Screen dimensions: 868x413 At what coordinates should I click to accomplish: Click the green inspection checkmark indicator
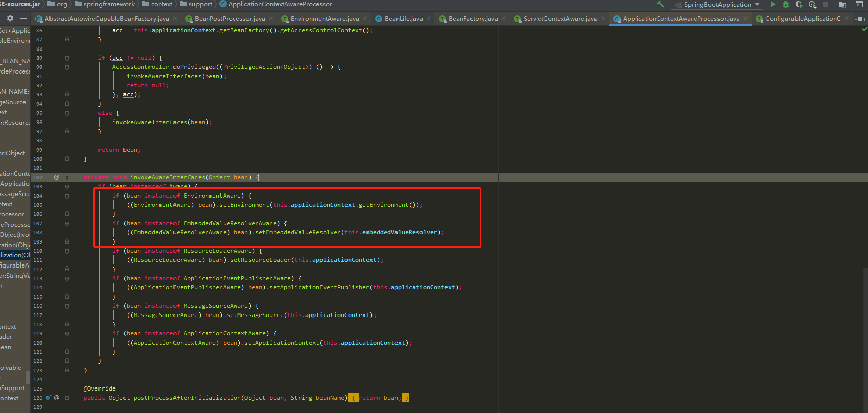(x=864, y=29)
